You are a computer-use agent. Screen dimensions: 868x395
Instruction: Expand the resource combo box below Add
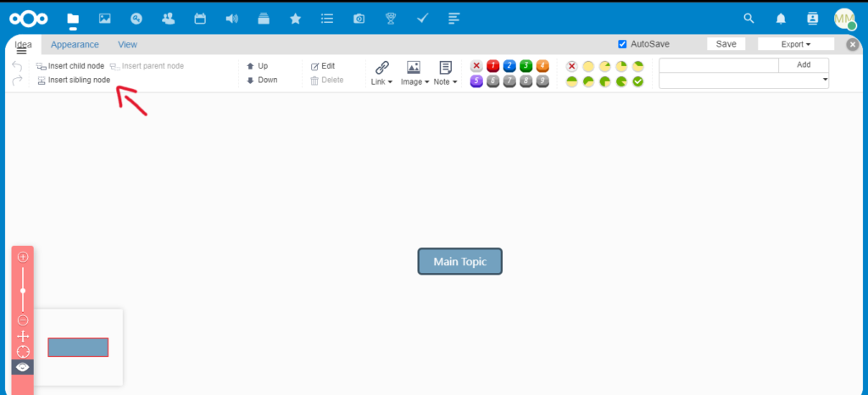(743, 81)
